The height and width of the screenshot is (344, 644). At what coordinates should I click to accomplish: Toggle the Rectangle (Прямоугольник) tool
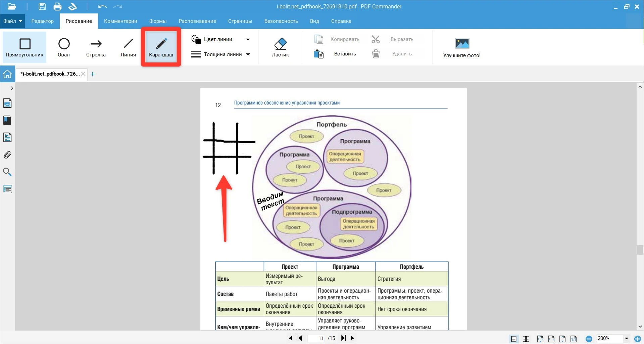tap(24, 47)
